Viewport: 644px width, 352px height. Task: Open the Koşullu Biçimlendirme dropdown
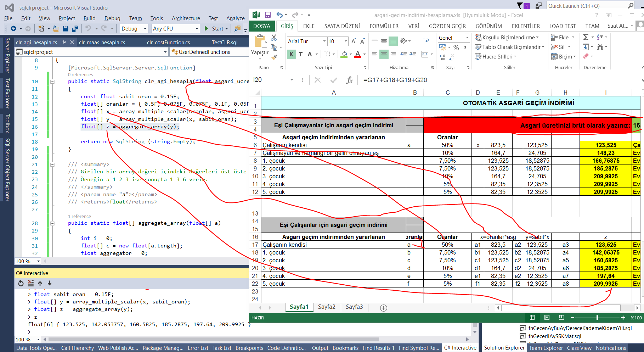point(507,38)
